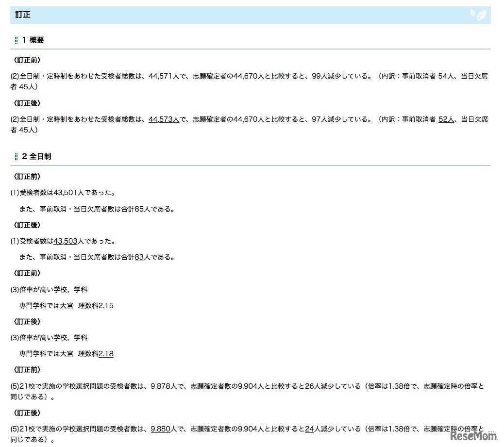Click the leaf icon in the header bar
Image resolution: width=504 pixels, height=447 pixels.
[478, 15]
